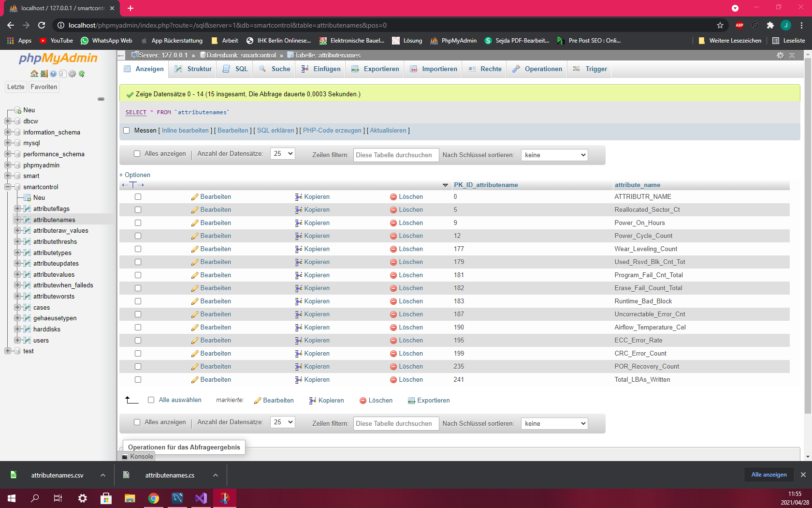Click pencil edit icon for Power_On_Hours row
The image size is (812, 508).
(x=195, y=223)
